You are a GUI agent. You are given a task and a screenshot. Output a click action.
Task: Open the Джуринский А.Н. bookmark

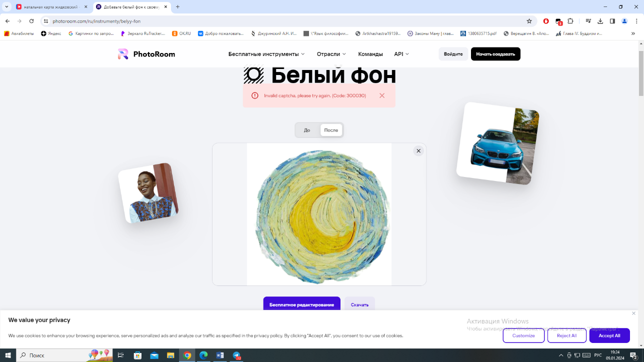[x=274, y=33]
